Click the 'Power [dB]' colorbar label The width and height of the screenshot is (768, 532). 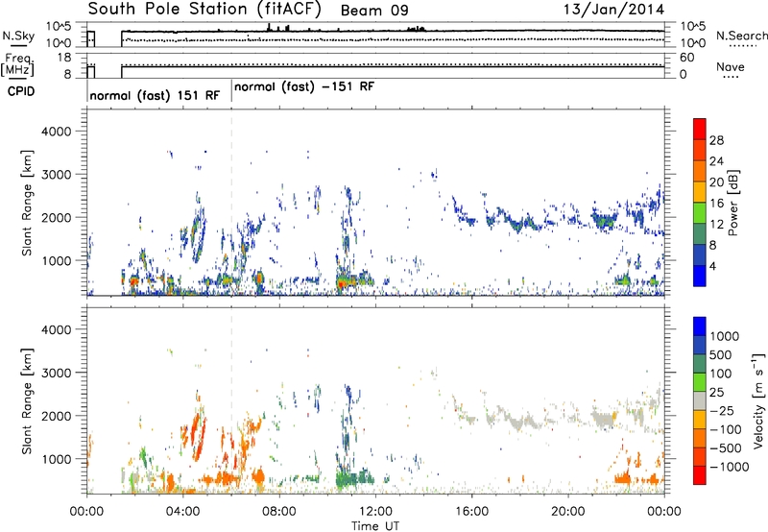click(x=732, y=203)
